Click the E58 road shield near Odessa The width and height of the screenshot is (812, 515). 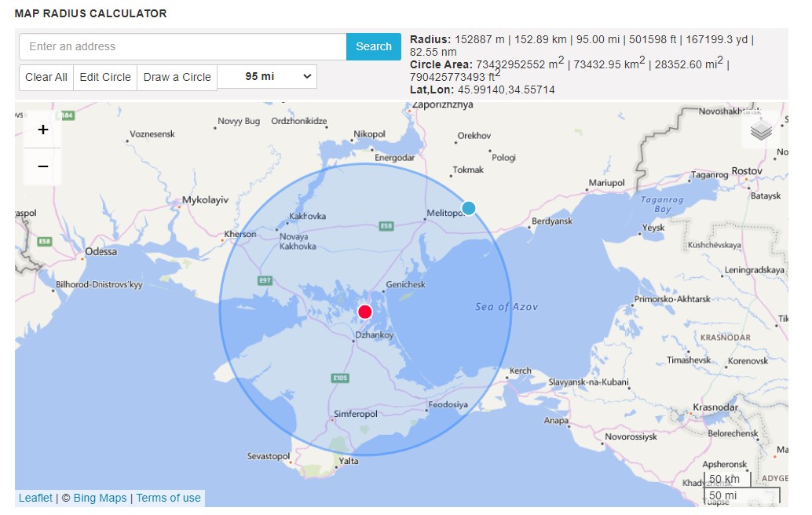coord(45,241)
